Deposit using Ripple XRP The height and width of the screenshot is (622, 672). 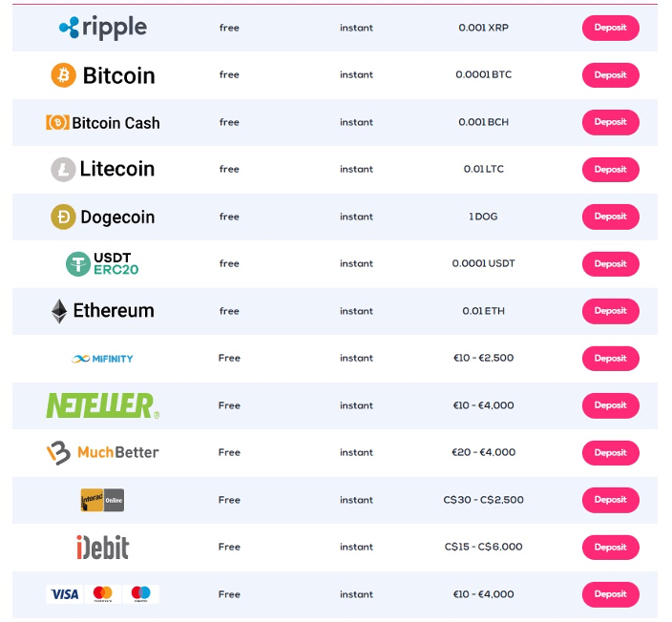pyautogui.click(x=610, y=28)
